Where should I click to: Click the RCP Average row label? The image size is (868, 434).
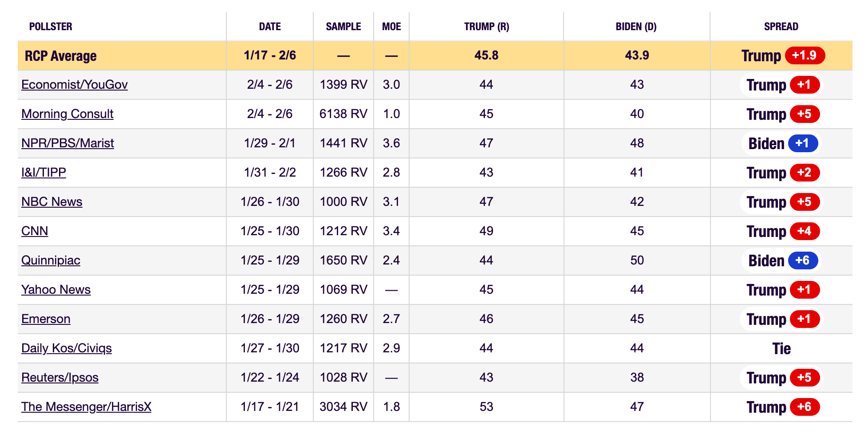click(x=61, y=56)
